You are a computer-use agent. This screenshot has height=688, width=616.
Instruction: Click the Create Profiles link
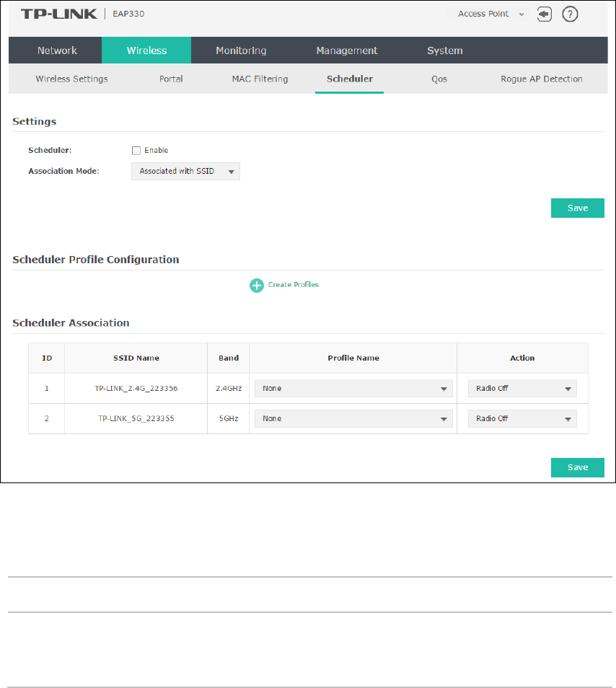(x=293, y=285)
